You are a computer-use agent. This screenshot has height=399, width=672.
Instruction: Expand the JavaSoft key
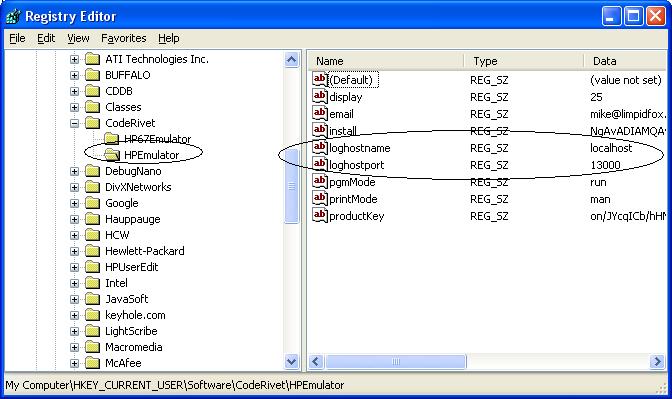tap(75, 299)
